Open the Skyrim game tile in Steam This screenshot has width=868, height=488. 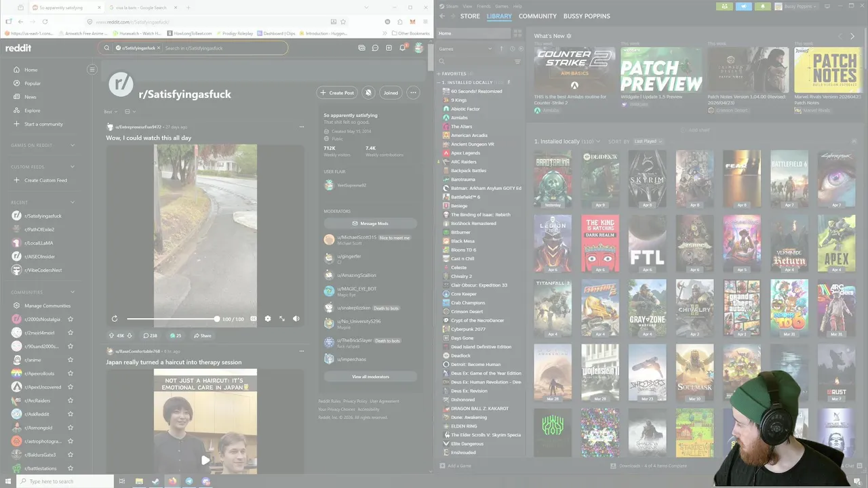click(647, 178)
